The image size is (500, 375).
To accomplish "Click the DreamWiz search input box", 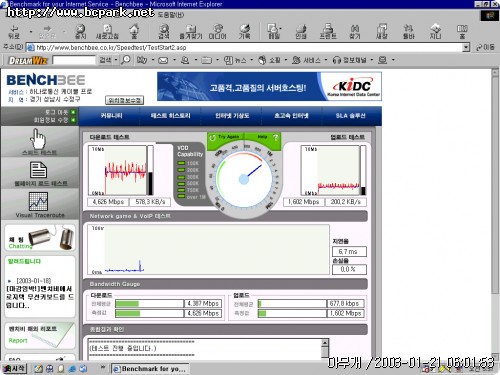I will [74, 60].
